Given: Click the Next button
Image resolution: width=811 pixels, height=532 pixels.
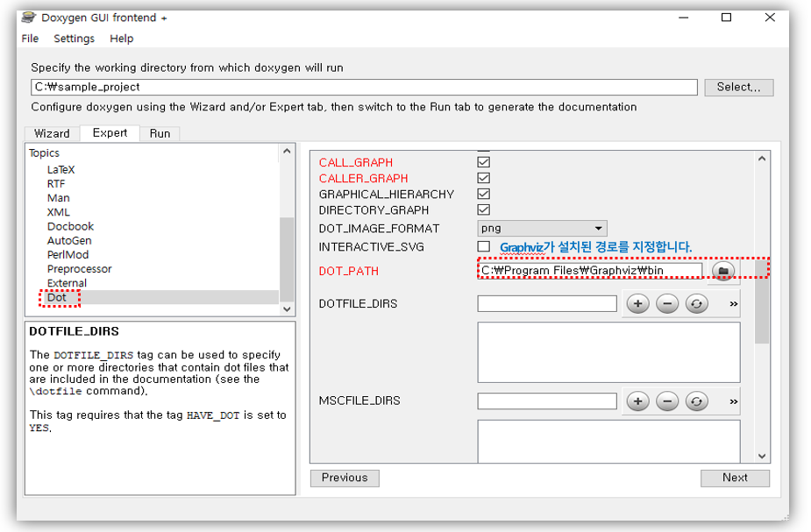Looking at the screenshot, I should coord(735,478).
